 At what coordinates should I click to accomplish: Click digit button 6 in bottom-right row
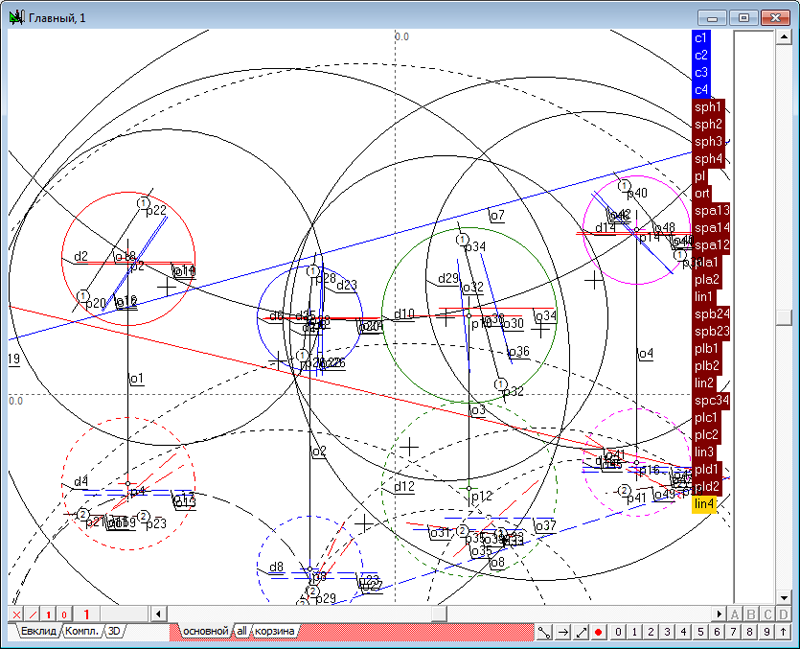pyautogui.click(x=717, y=632)
